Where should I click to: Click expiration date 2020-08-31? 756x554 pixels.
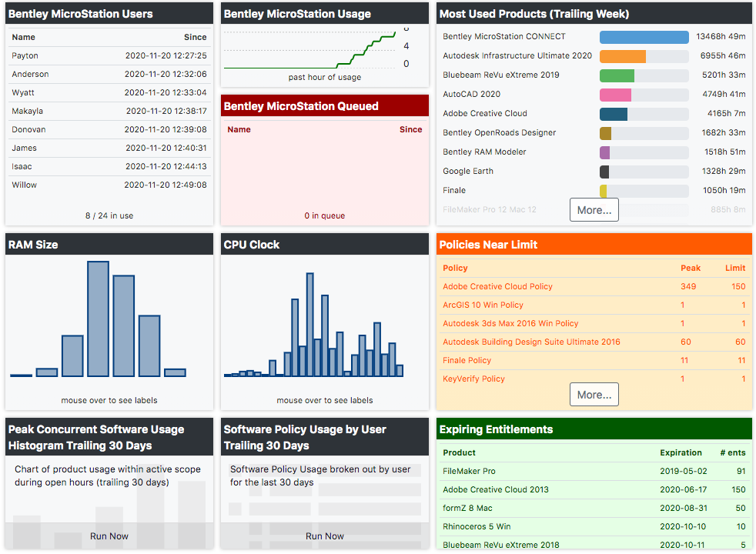point(683,509)
